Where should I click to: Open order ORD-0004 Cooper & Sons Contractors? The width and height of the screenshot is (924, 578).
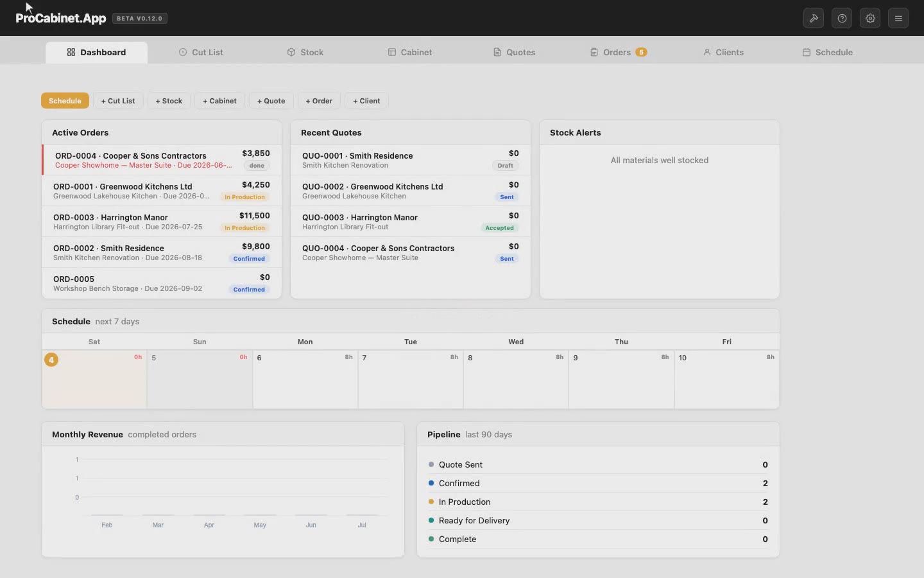click(162, 160)
